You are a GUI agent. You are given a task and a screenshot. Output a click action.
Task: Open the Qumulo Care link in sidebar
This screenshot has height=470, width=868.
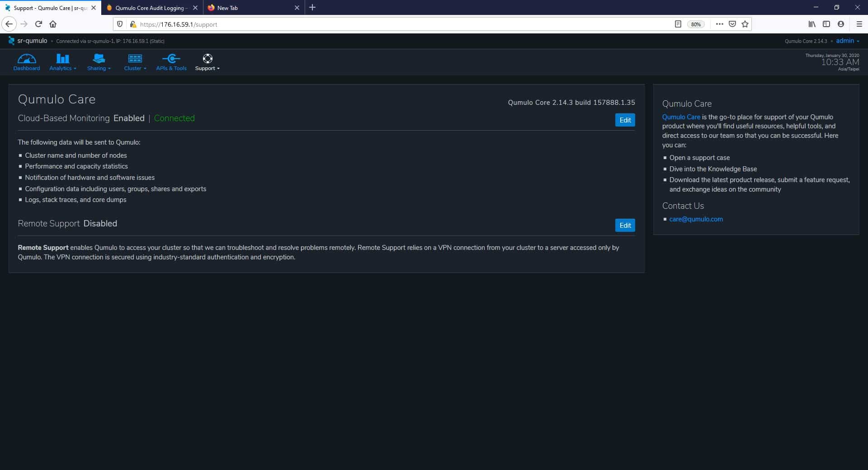(x=681, y=117)
